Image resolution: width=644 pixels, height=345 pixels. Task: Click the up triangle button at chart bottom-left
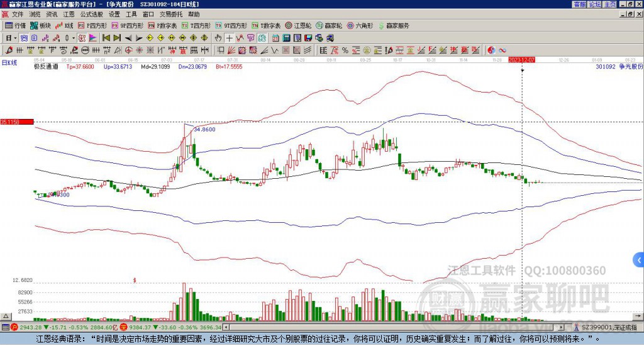pyautogui.click(x=5, y=316)
